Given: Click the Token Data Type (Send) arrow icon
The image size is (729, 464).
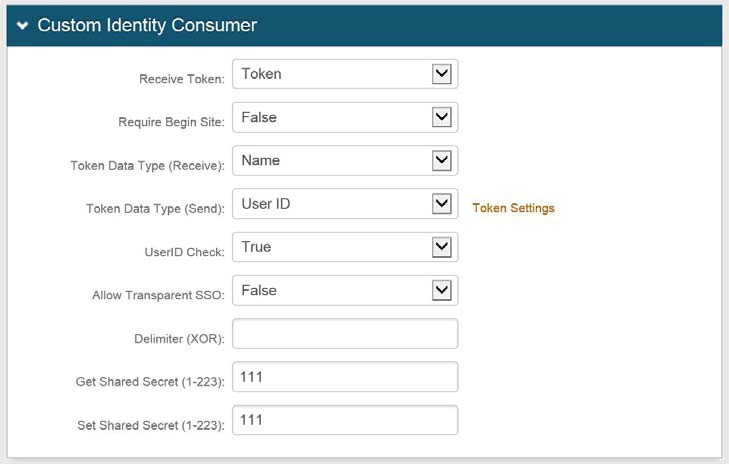Looking at the screenshot, I should tap(441, 204).
